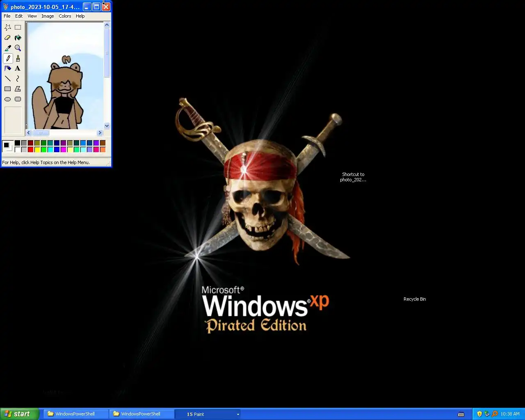The width and height of the screenshot is (525, 420).
Task: Open the File menu
Action: (x=7, y=16)
